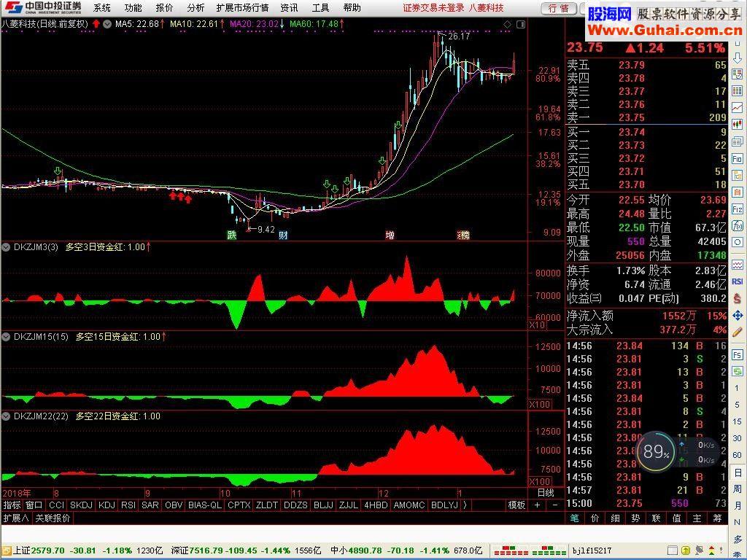This screenshot has width=747, height=560.
Task: Select 5-minute period in right sidebar
Action: tap(738, 404)
